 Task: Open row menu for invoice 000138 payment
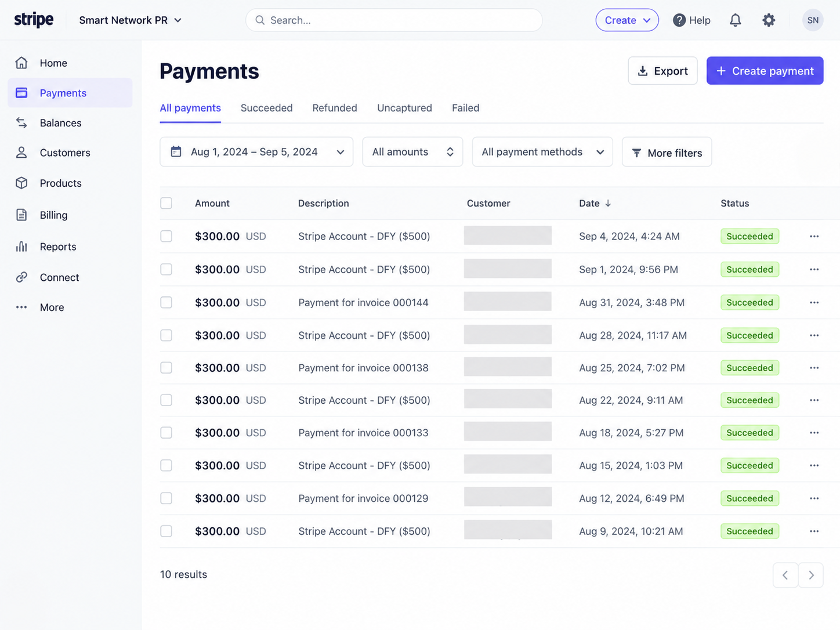tap(814, 368)
